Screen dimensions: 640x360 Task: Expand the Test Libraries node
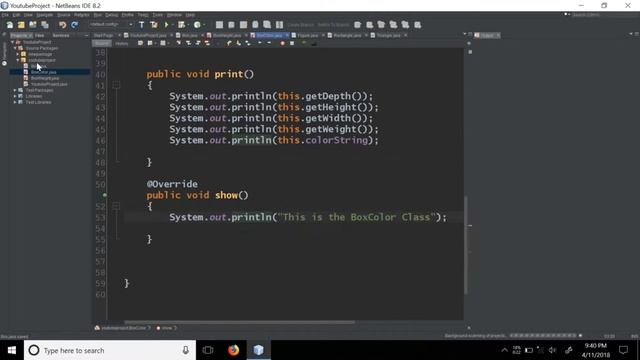tap(16, 102)
